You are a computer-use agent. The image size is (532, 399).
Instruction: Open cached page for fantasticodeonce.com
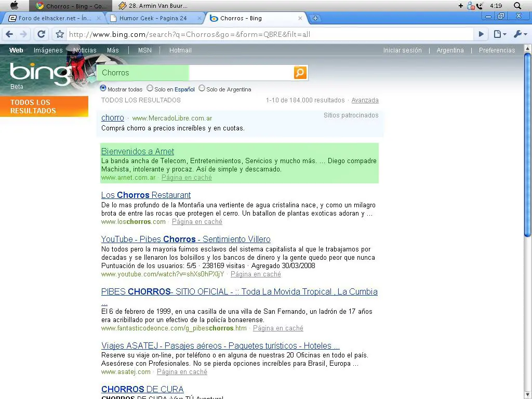coord(278,328)
